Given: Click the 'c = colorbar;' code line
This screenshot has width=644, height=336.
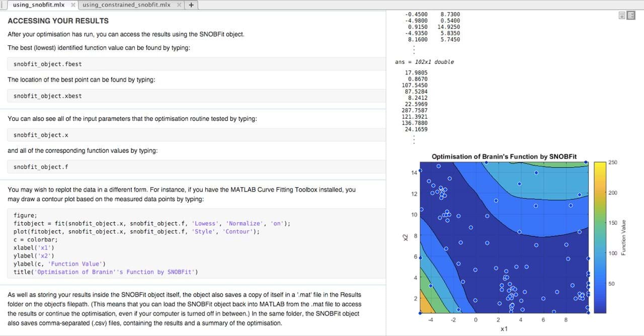Looking at the screenshot, I should (x=35, y=239).
